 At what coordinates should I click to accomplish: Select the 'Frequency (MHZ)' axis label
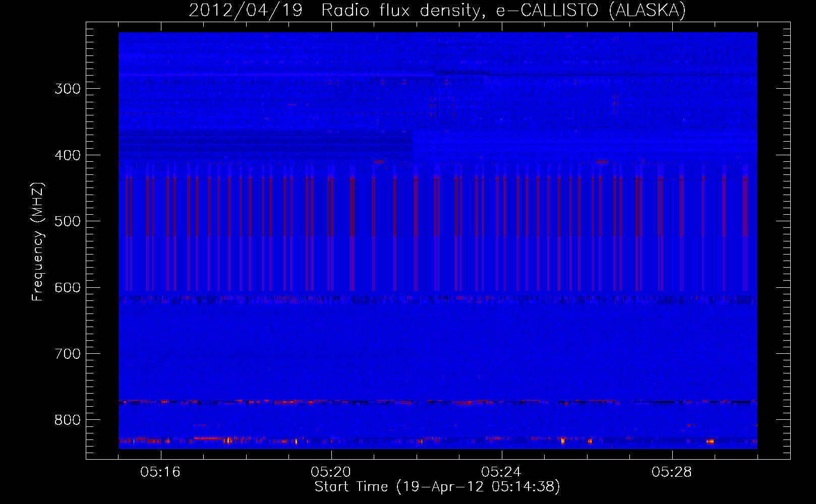click(x=38, y=241)
